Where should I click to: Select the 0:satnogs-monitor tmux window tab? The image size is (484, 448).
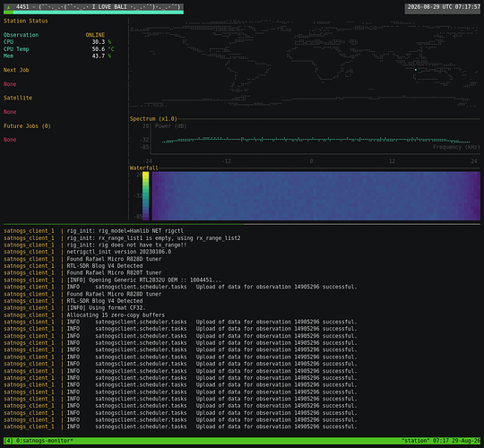[44, 441]
